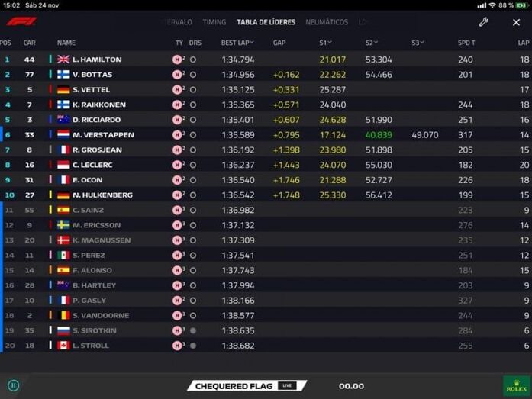532x399 pixels.
Task: Open the S1 sector column dropdown
Action: [327, 43]
